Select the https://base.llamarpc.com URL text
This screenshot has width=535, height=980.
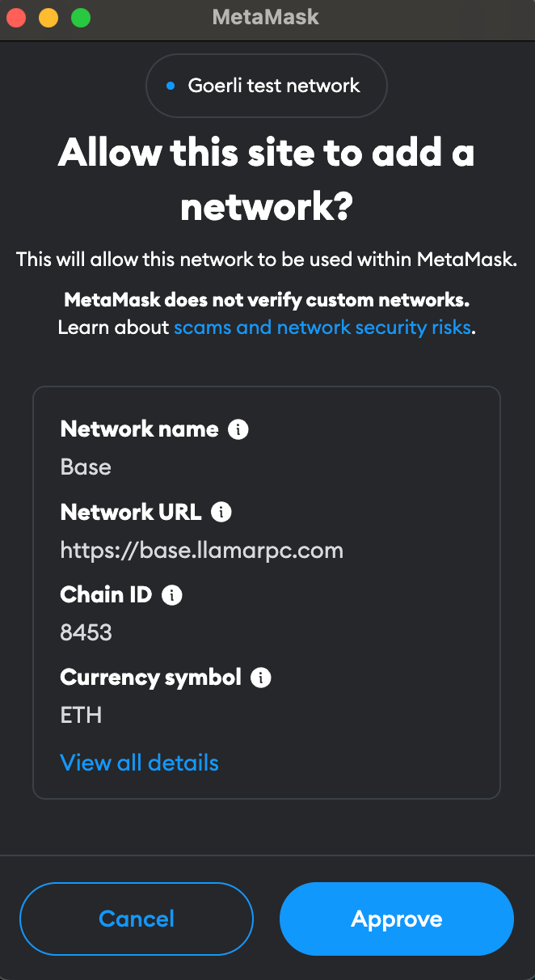click(x=202, y=551)
